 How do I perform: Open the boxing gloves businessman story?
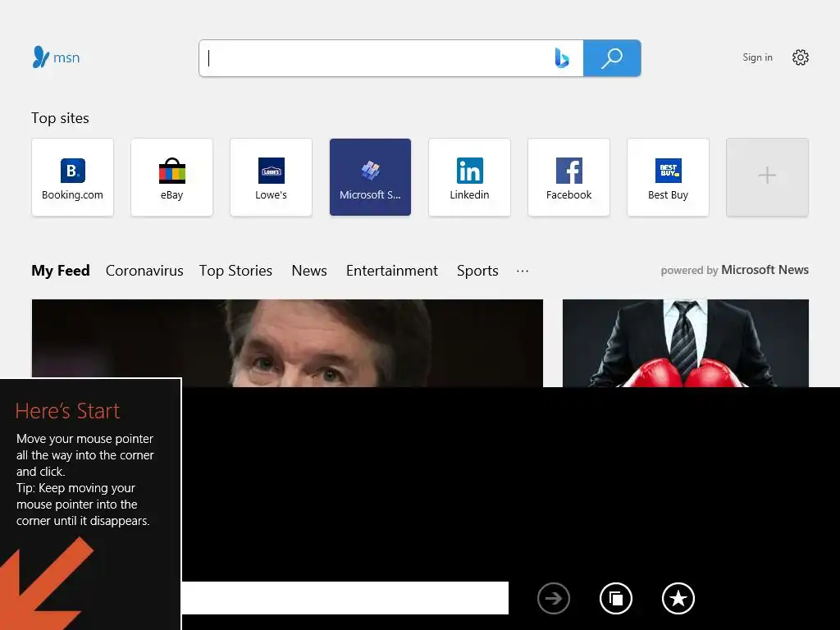coord(686,343)
